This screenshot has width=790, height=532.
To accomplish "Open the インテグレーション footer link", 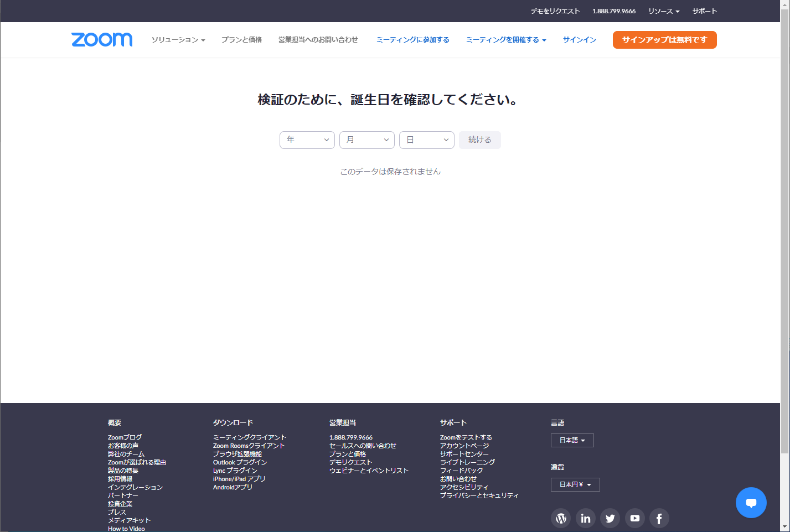I will tap(135, 487).
